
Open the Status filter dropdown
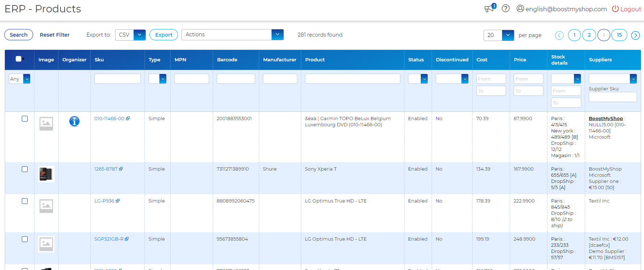[418, 79]
